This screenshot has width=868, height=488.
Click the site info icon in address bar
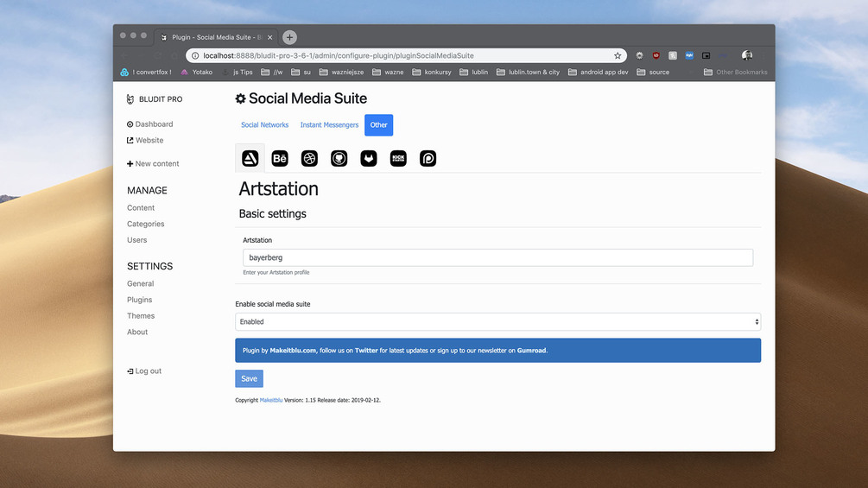click(x=195, y=55)
